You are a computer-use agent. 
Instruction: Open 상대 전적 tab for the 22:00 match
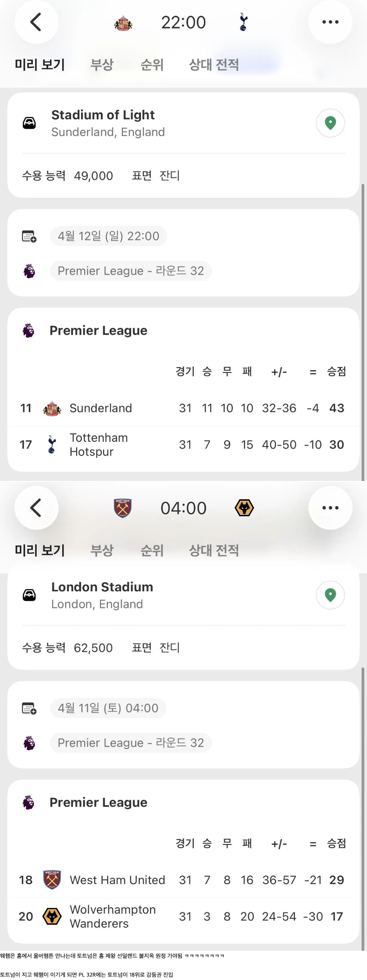coord(214,64)
